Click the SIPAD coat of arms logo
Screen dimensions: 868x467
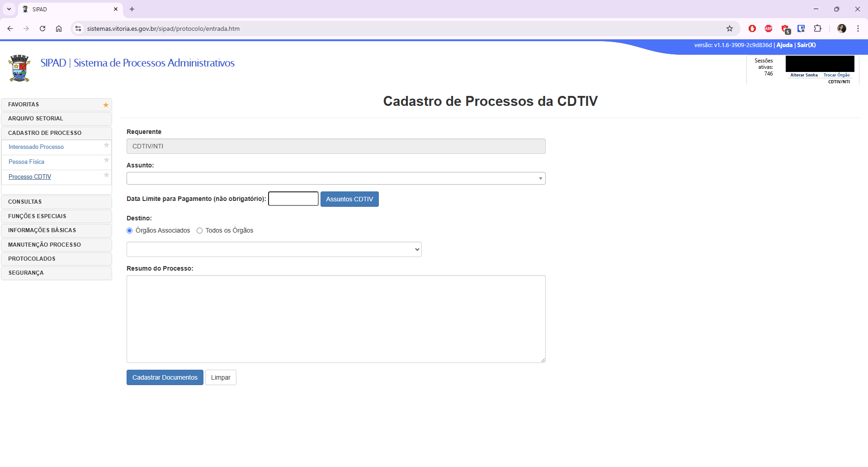[x=19, y=68]
